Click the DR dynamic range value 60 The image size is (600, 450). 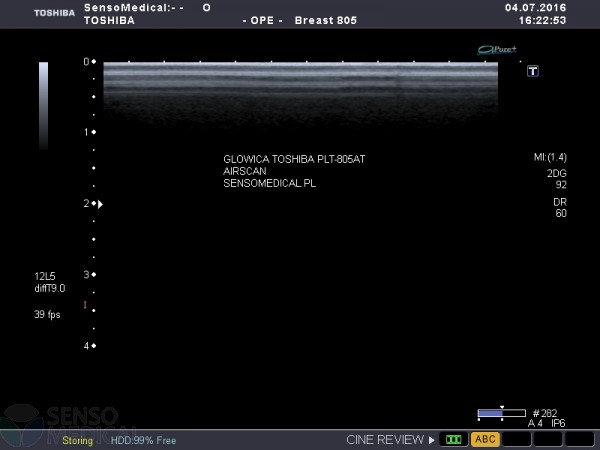(x=560, y=213)
